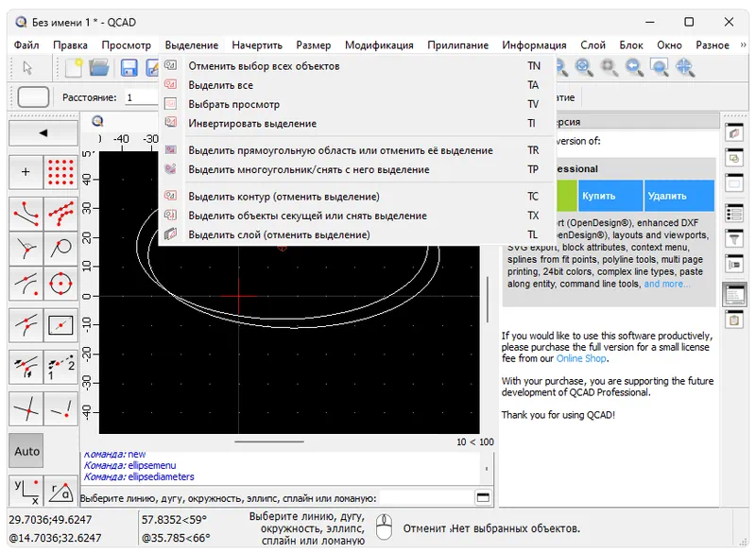Click the "Команда: ellipsediameters" history line
The width and height of the screenshot is (756, 554).
tap(139, 476)
